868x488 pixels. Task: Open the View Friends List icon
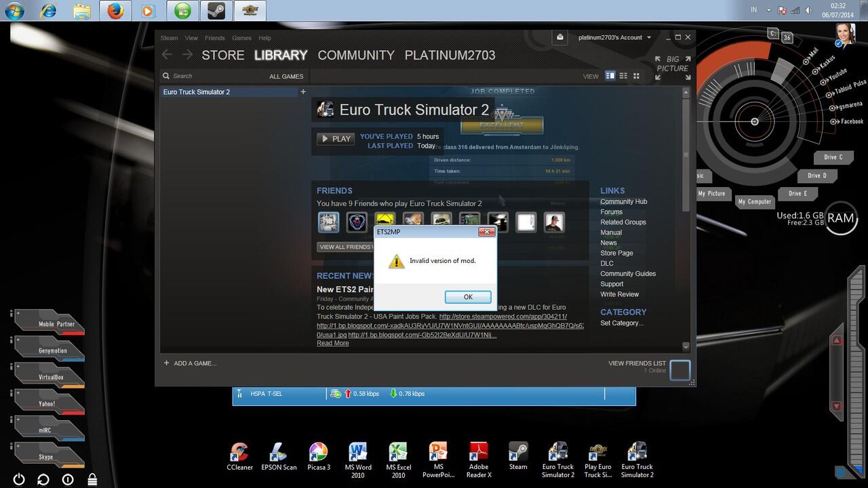[x=679, y=369]
